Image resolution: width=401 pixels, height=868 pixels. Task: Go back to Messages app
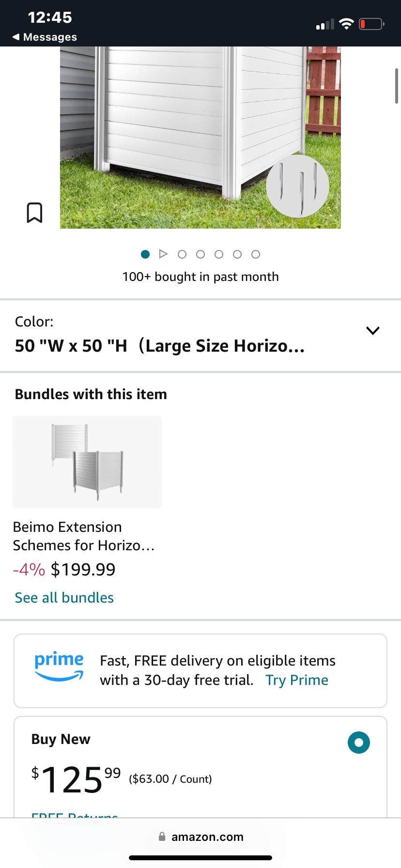(x=45, y=37)
